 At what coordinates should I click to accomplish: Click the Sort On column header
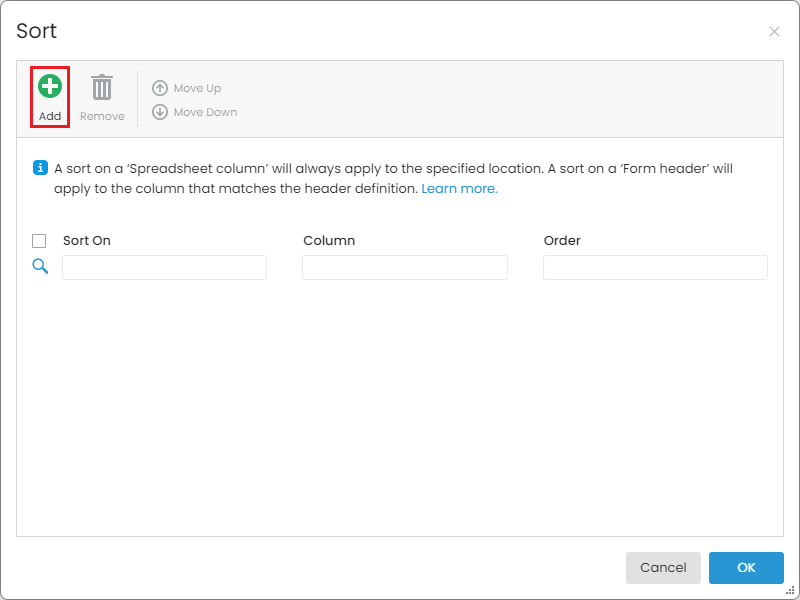(87, 241)
